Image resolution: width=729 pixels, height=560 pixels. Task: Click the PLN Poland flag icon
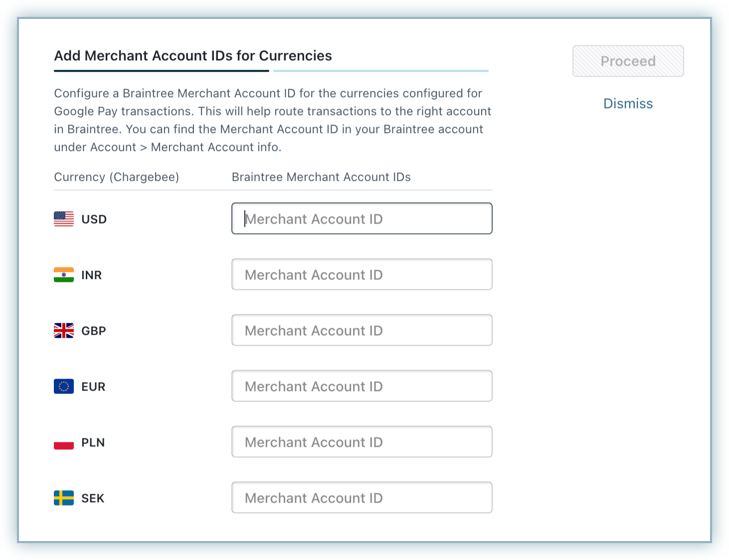(64, 442)
